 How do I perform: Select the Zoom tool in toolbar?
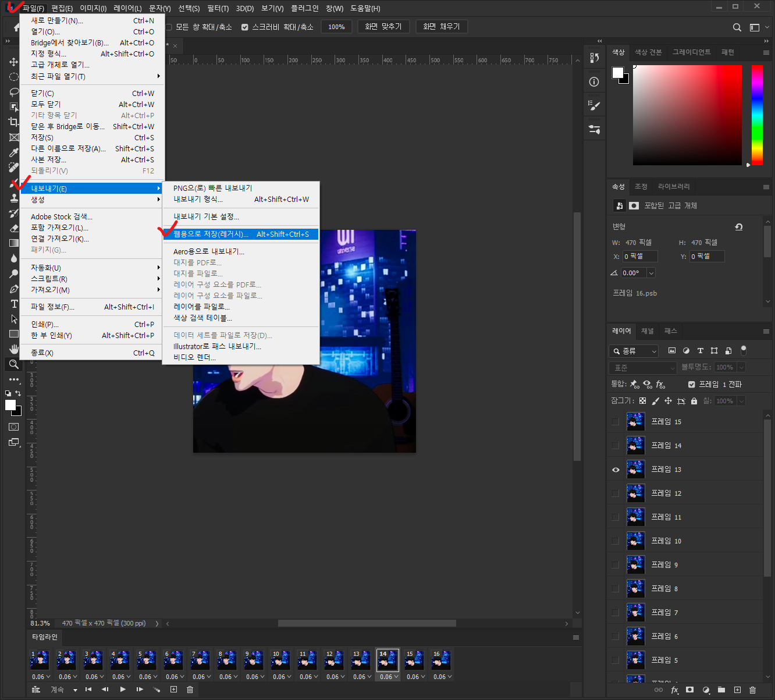click(13, 364)
